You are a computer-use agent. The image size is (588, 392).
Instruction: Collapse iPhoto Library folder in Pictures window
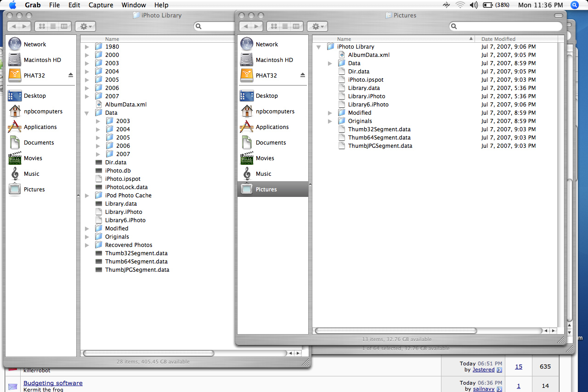pos(319,47)
